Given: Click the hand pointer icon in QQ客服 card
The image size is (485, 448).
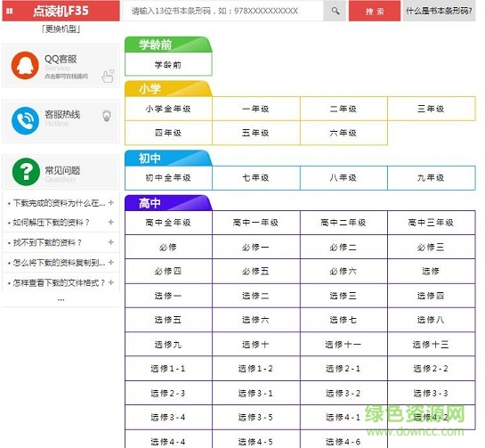Looking at the screenshot, I should pos(108,77).
